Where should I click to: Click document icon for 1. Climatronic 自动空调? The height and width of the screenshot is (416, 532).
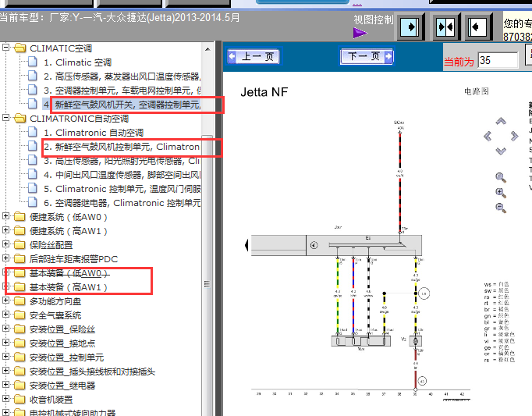33,132
